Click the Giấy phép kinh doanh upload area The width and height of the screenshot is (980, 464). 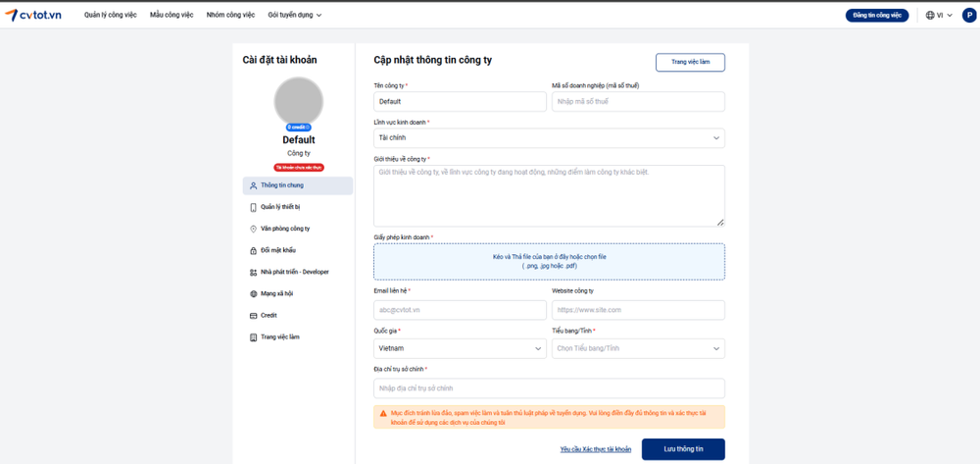549,262
